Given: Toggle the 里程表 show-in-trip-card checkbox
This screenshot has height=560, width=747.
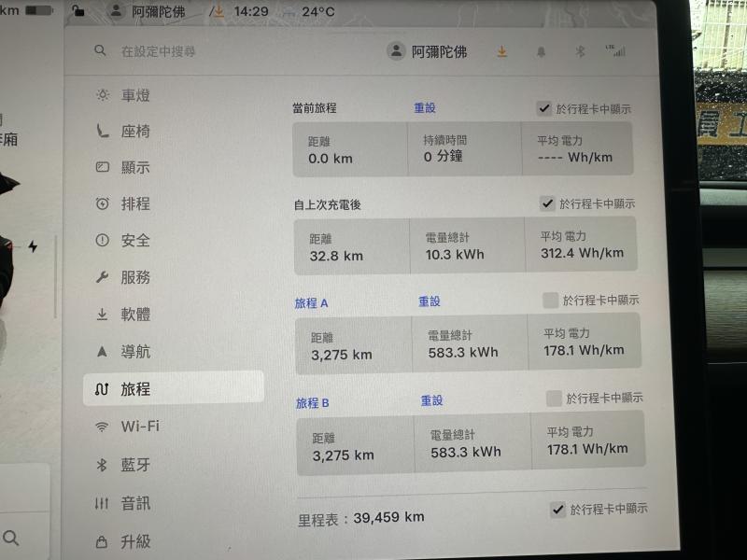Looking at the screenshot, I should [557, 509].
